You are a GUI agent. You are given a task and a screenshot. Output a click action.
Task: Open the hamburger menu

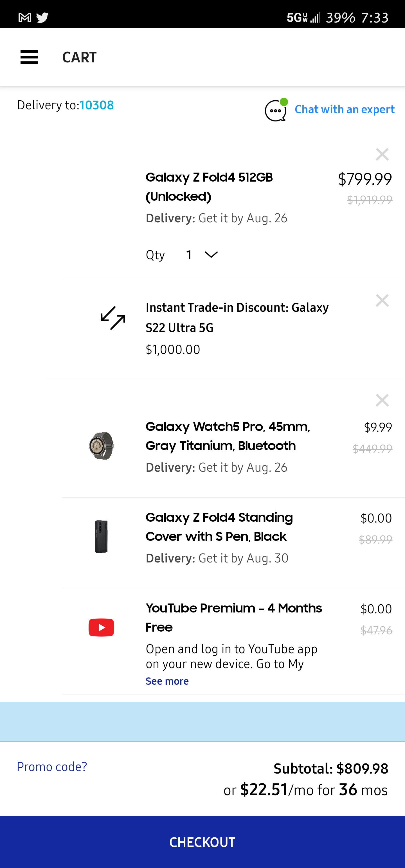coord(29,57)
